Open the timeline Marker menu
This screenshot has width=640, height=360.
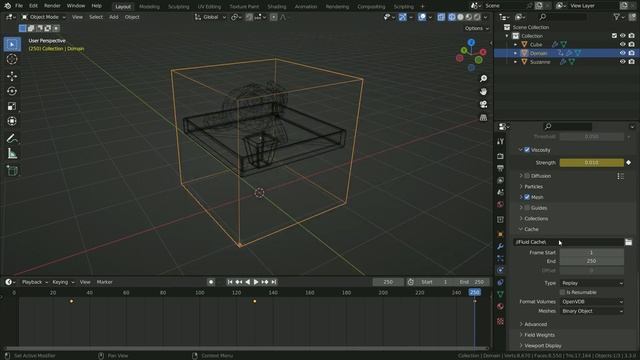[104, 282]
